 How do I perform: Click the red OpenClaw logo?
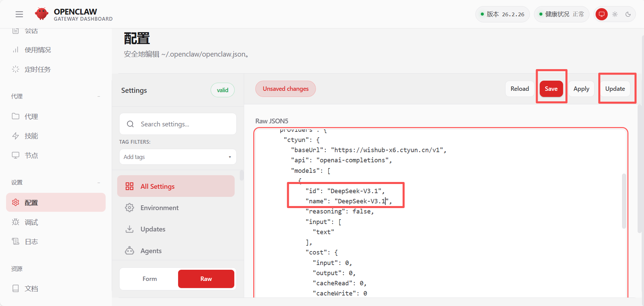click(42, 14)
